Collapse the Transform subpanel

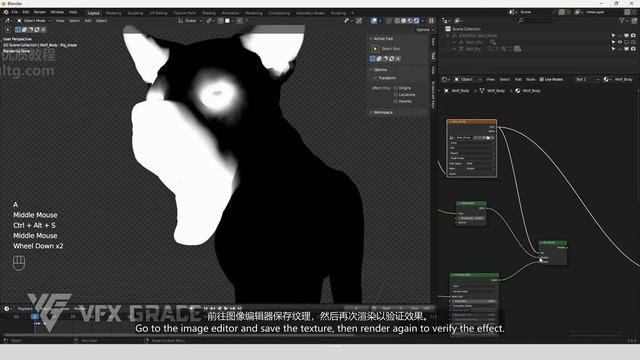click(376, 78)
